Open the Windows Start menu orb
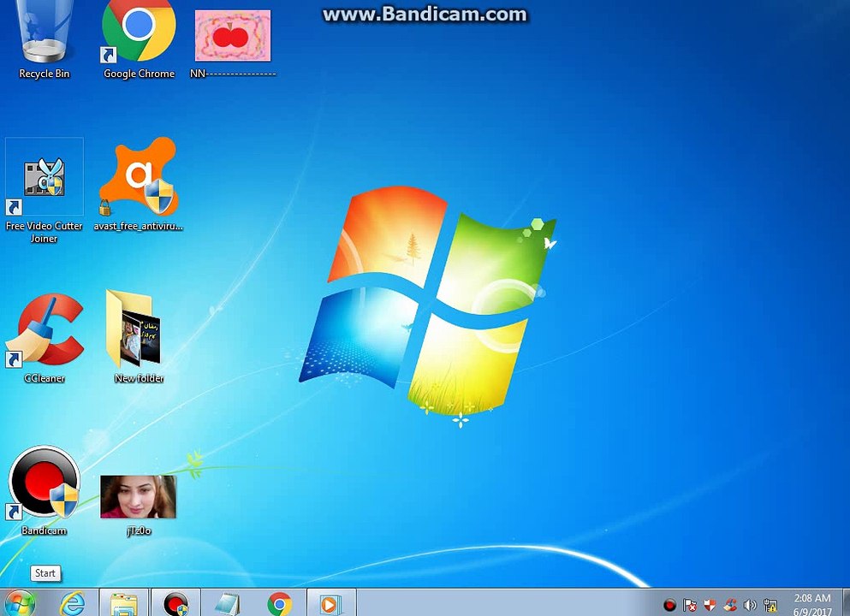 20,603
